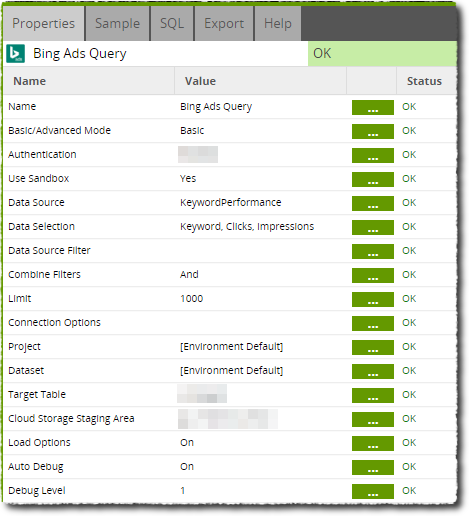Click the 'Data Source Filter' label
Viewport: 469px width, 516px height.
coord(49,250)
